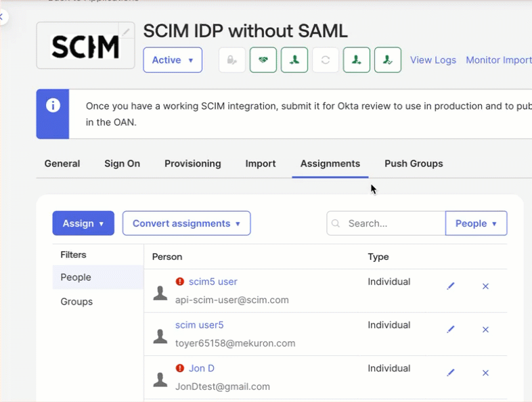Select the Assignments tab

click(x=330, y=164)
